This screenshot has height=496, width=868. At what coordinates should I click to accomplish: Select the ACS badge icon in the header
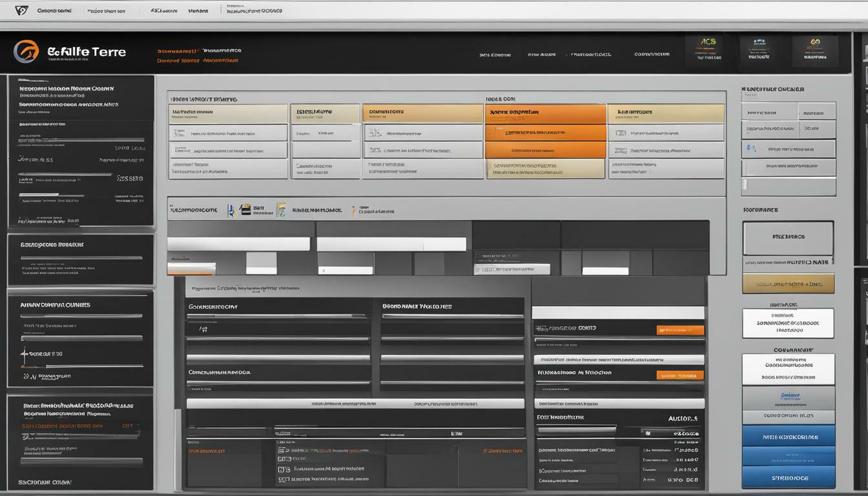coord(708,41)
